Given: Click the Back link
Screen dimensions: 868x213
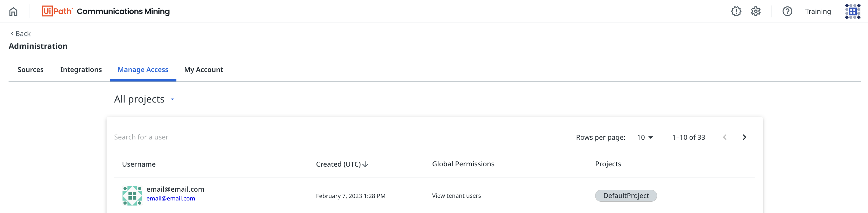Looking at the screenshot, I should pyautogui.click(x=23, y=33).
